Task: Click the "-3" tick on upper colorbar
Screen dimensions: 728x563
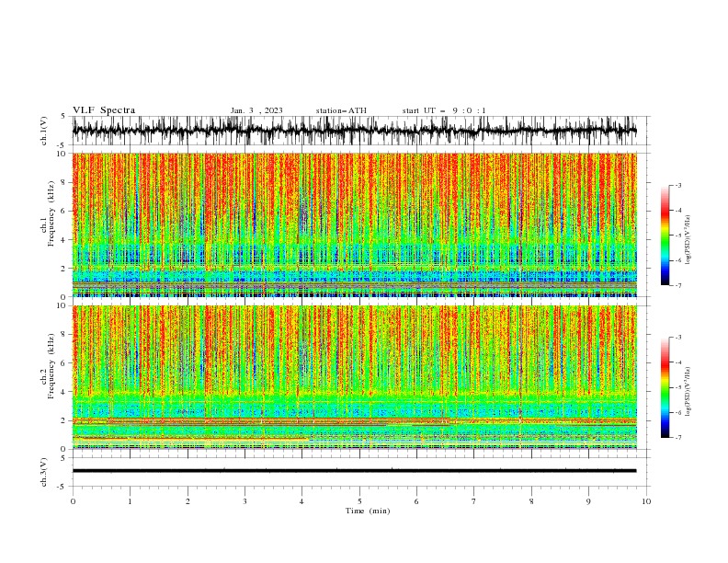Action: pyautogui.click(x=678, y=185)
